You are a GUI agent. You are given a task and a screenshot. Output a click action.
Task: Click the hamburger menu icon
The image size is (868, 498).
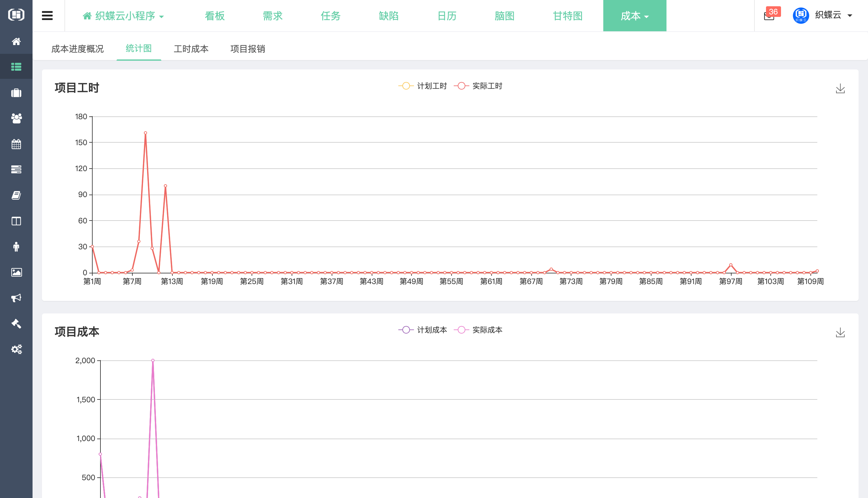[47, 16]
